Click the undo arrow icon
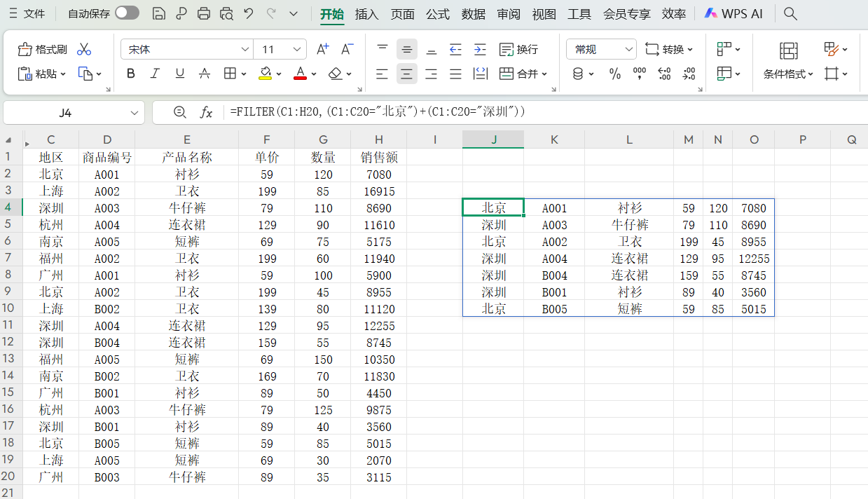 click(x=248, y=13)
